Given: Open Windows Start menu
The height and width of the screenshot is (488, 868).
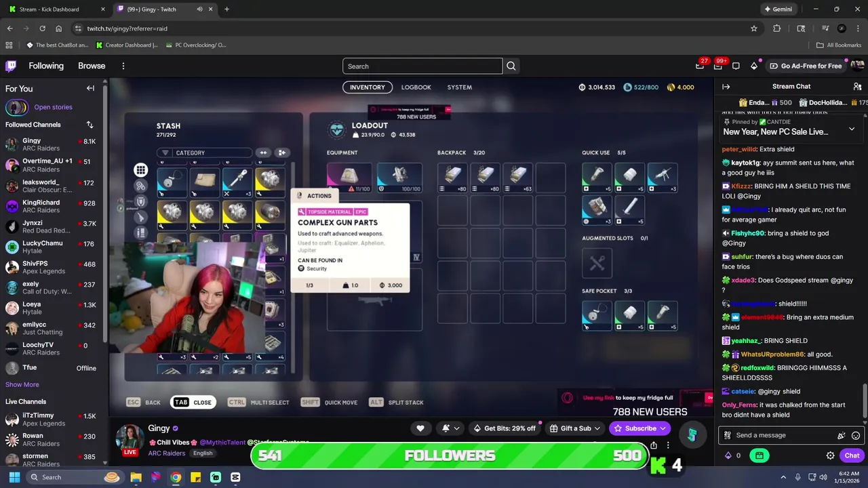Looking at the screenshot, I should (x=14, y=477).
